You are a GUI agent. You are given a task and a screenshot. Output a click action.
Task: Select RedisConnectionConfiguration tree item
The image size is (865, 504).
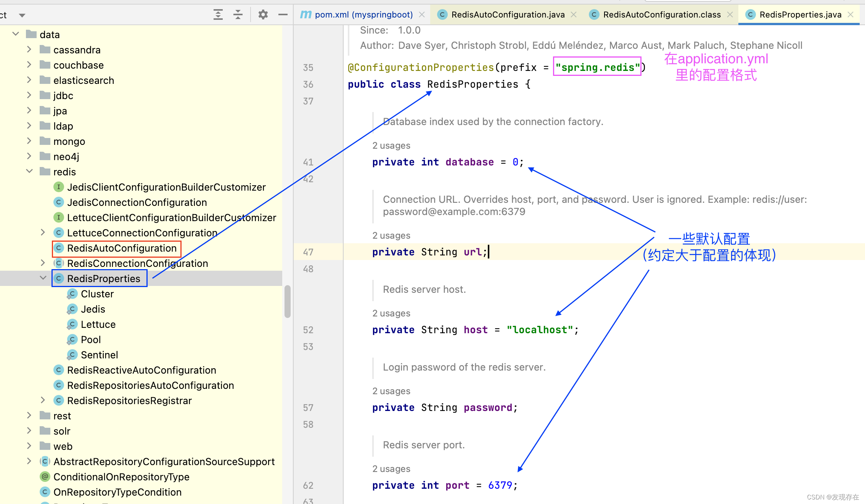(137, 263)
